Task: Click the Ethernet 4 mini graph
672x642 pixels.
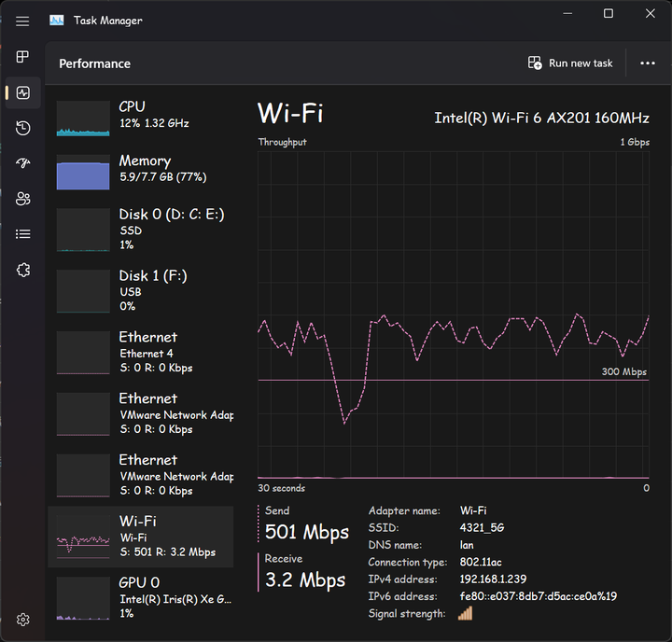Action: pyautogui.click(x=83, y=353)
